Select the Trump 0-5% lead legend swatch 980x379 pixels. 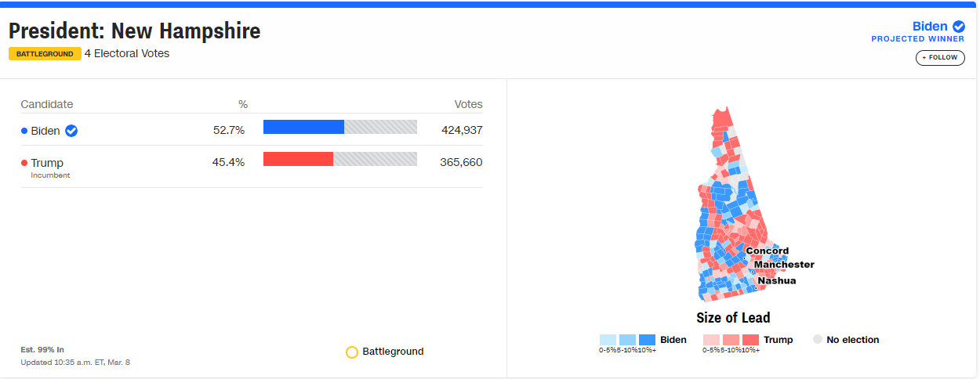(x=712, y=340)
